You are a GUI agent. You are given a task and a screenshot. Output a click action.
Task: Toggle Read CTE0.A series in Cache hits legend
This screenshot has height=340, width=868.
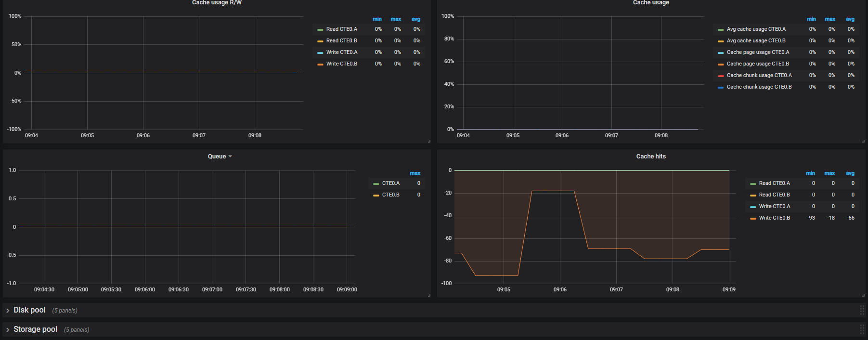774,183
